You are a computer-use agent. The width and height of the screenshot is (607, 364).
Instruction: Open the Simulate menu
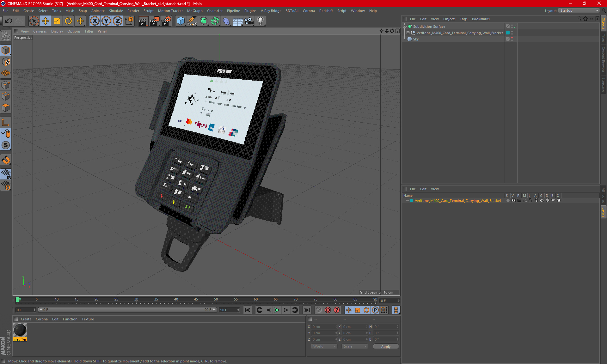point(116,11)
